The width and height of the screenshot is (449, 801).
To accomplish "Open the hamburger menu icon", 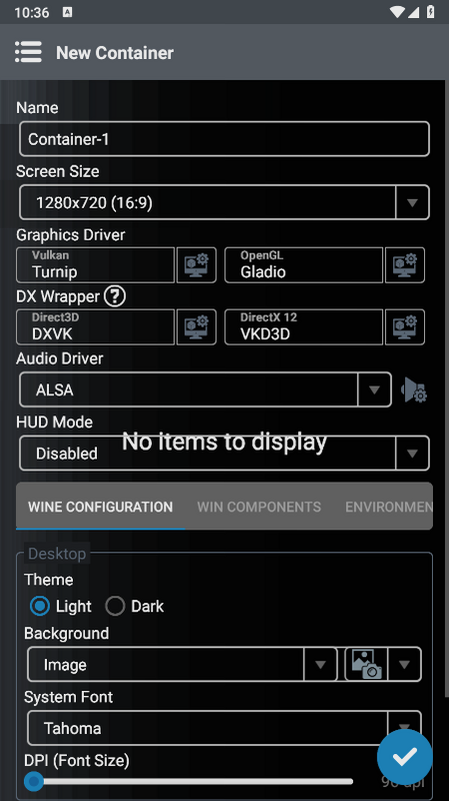I will [x=28, y=52].
